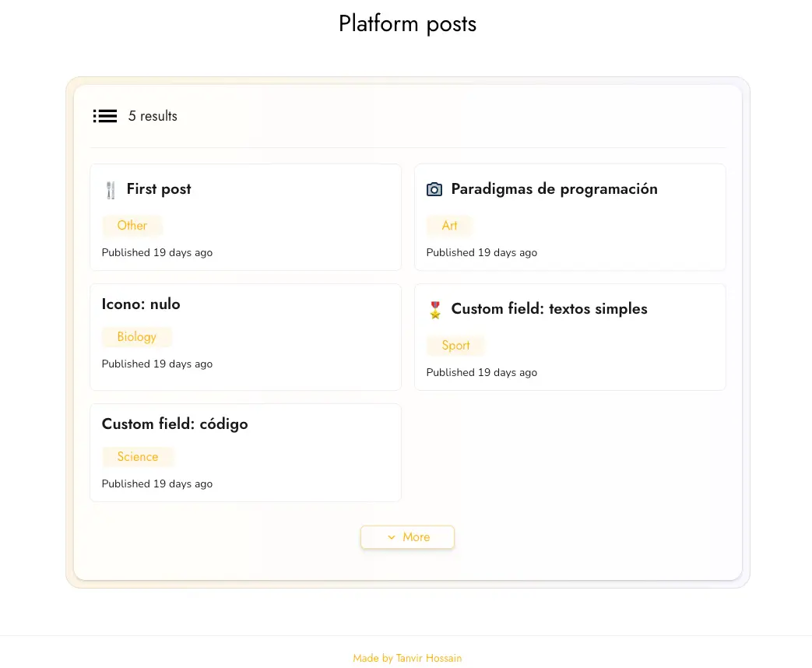The width and height of the screenshot is (812, 668).
Task: Click the camera icon beside Paradigmas de programación
Action: coord(434,189)
